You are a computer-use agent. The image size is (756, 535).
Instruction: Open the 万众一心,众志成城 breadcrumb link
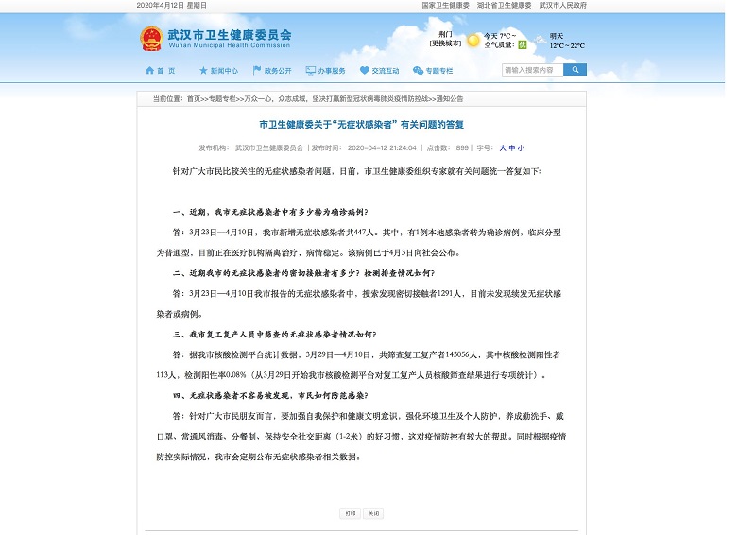click(x=336, y=99)
